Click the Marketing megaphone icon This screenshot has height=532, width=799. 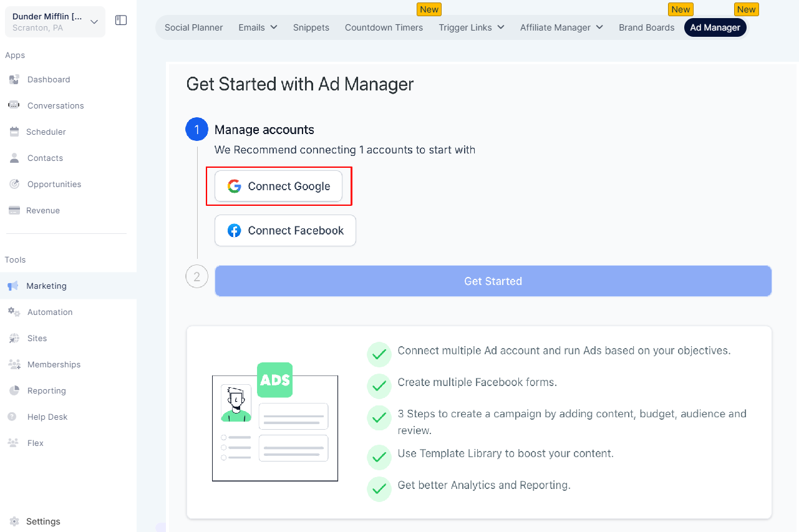[x=12, y=286]
